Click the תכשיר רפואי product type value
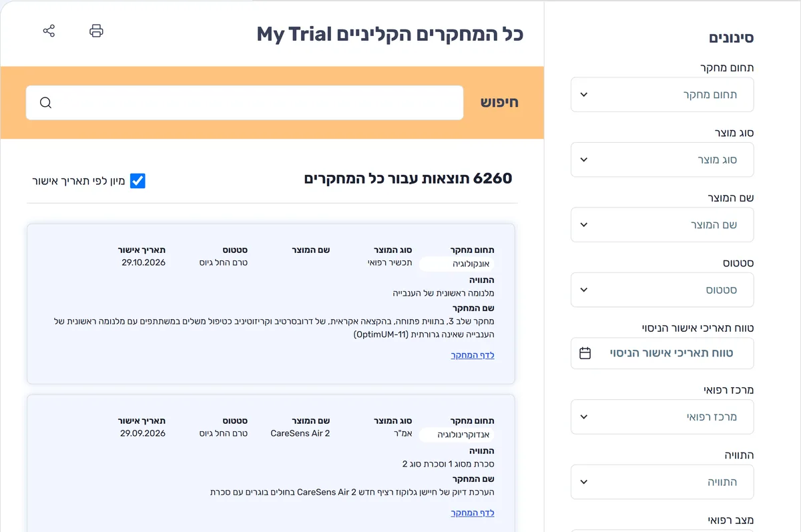This screenshot has height=532, width=801. coord(390,262)
